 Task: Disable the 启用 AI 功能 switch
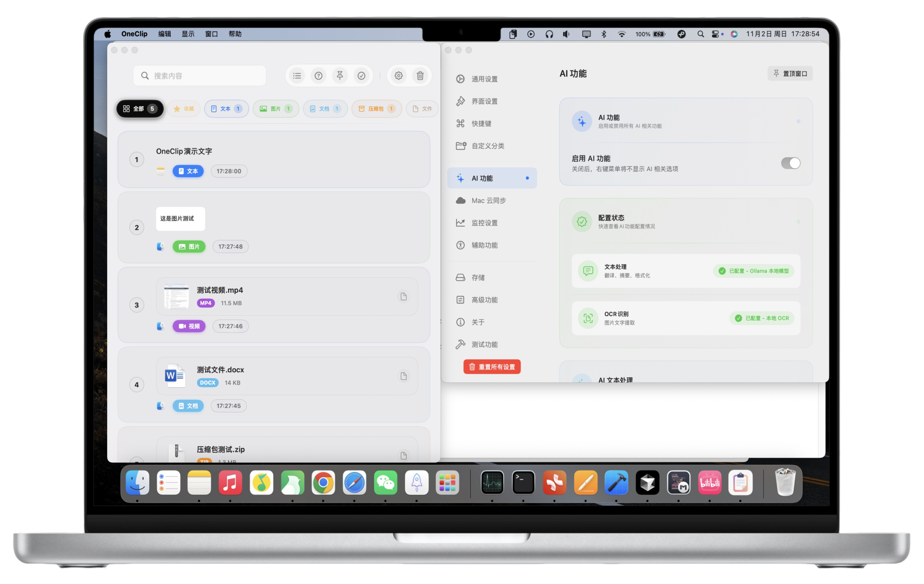point(790,163)
